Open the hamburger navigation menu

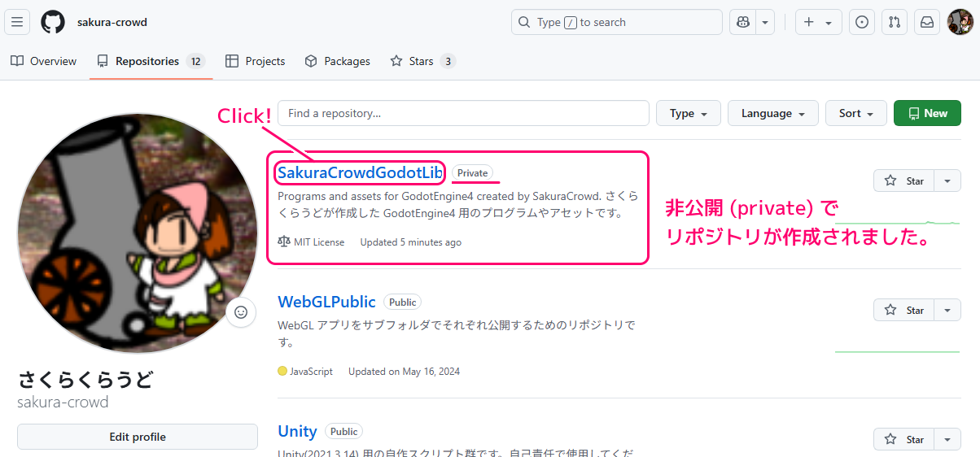[17, 22]
